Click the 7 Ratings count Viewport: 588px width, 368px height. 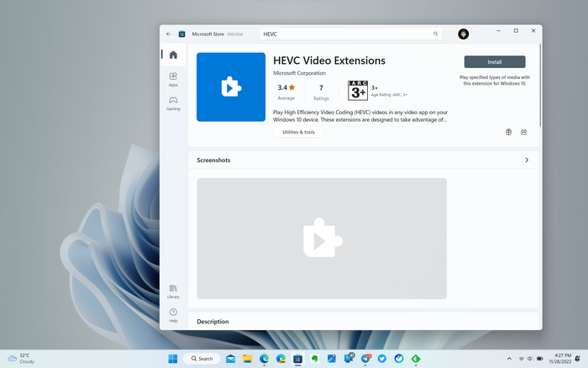pyautogui.click(x=321, y=92)
